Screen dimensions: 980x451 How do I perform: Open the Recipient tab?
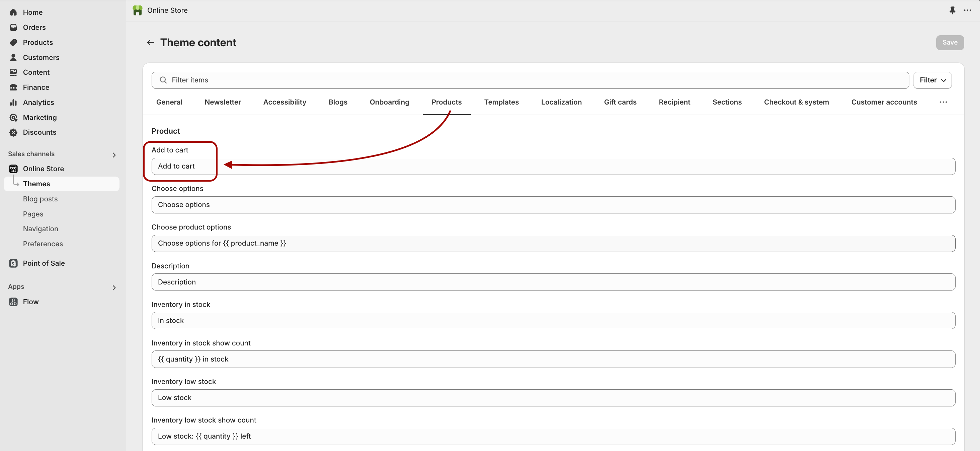(x=674, y=102)
